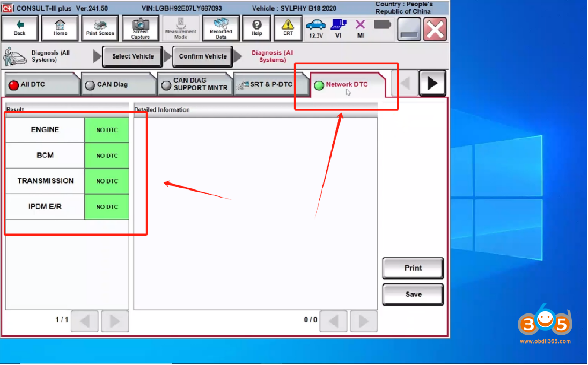
Task: Click the TRANSMISSION NO DTC status cell
Action: (107, 181)
